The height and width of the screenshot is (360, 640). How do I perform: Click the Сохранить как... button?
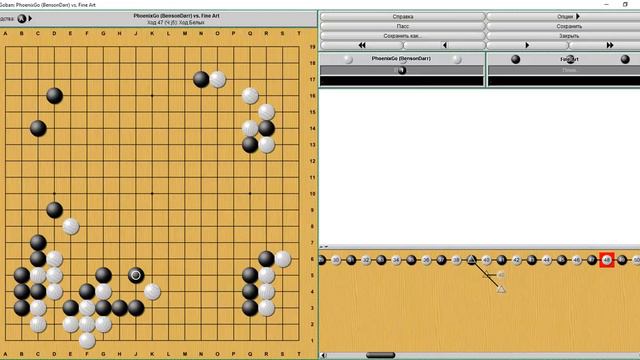tap(403, 36)
